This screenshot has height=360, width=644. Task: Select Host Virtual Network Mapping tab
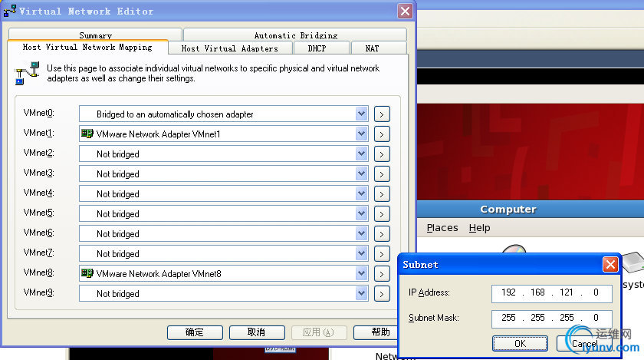[x=87, y=48]
